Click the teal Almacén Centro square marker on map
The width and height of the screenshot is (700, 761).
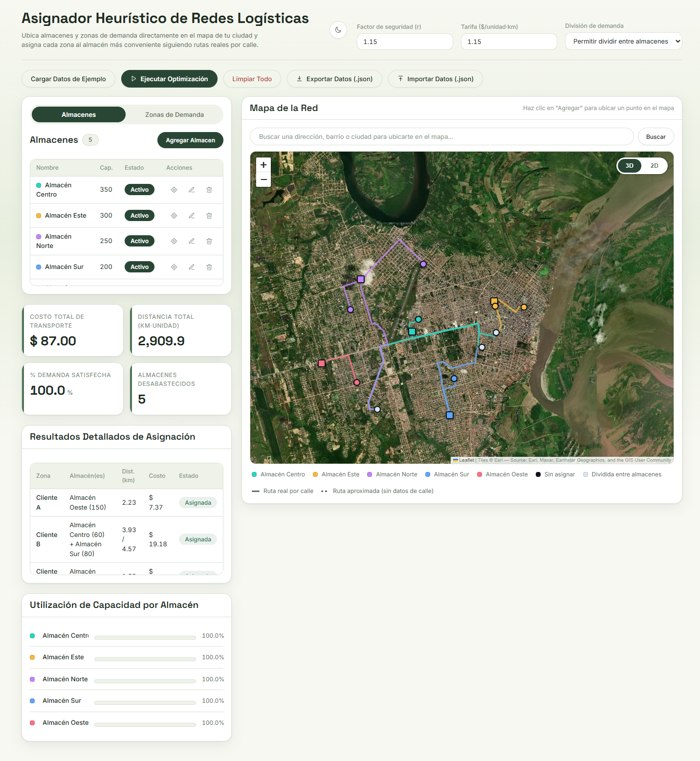(412, 332)
